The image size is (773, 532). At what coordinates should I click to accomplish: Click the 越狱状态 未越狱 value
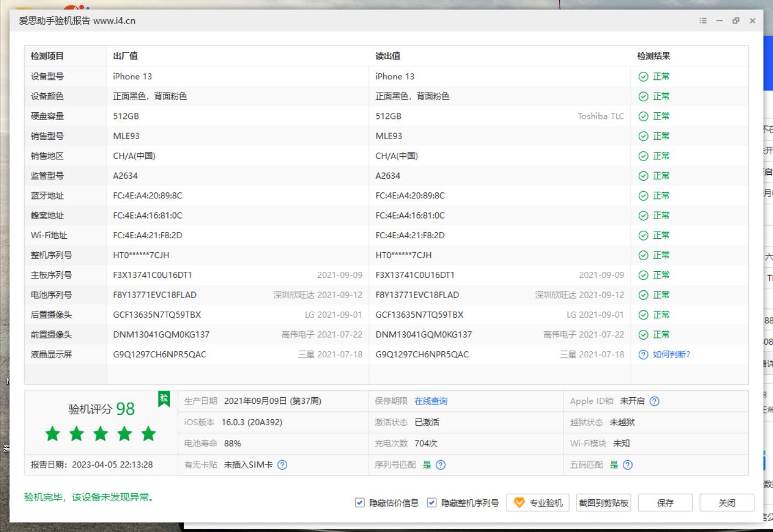coord(622,422)
